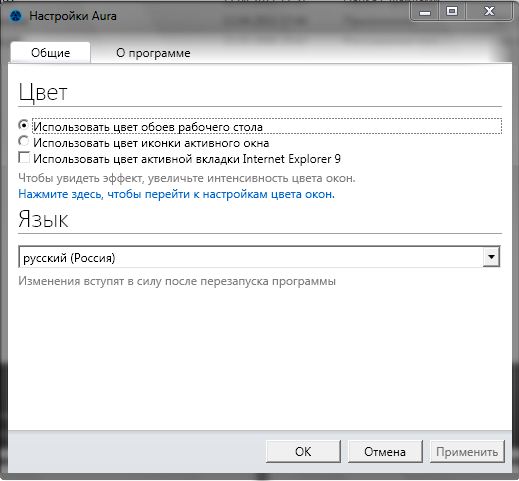Screen dimensions: 519x481
Task: Follow the Нажмите здесь window color settings link
Action: click(176, 194)
